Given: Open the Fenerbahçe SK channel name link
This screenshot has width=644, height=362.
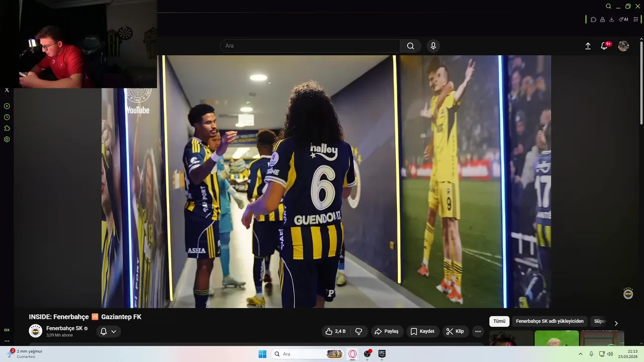Looking at the screenshot, I should click(64, 328).
